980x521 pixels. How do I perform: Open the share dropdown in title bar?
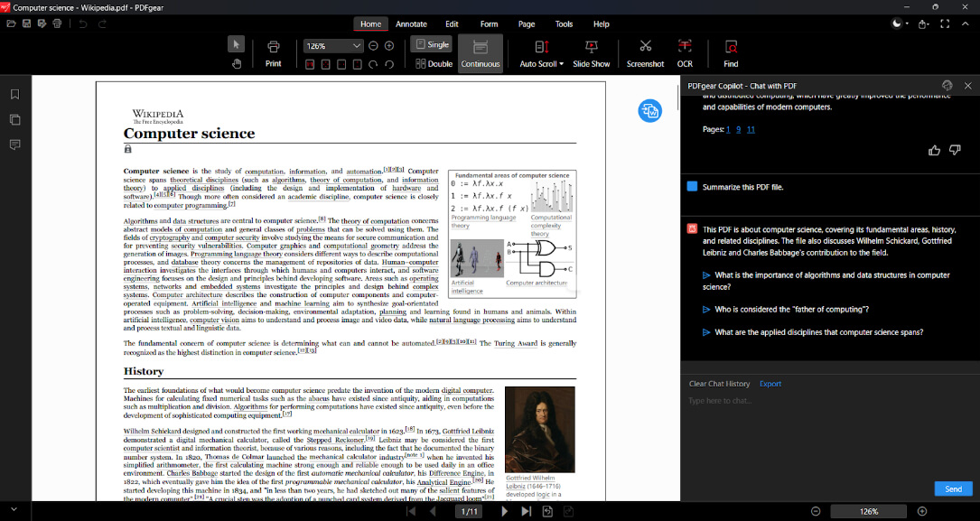tap(924, 23)
